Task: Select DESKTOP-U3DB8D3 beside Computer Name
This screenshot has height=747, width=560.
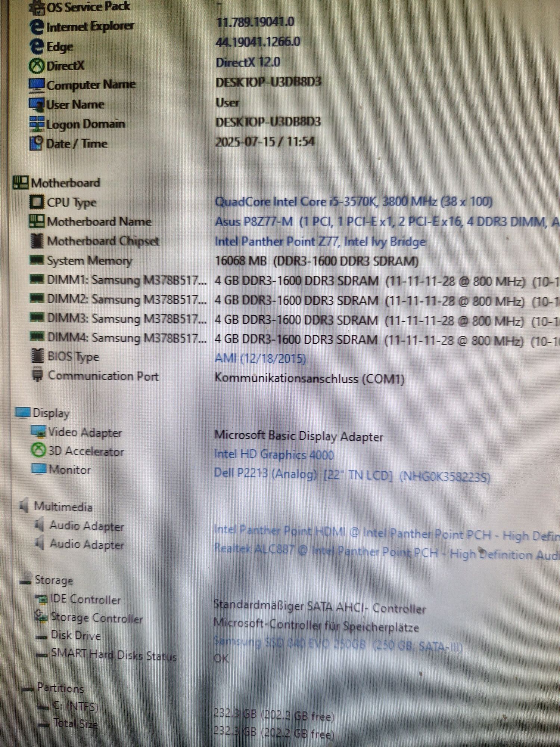Action: click(x=268, y=82)
